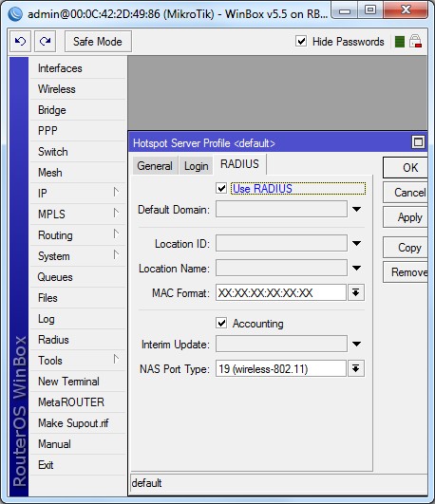This screenshot has height=504, width=435.
Task: Expand the IP submenu arrow
Action: point(116,193)
